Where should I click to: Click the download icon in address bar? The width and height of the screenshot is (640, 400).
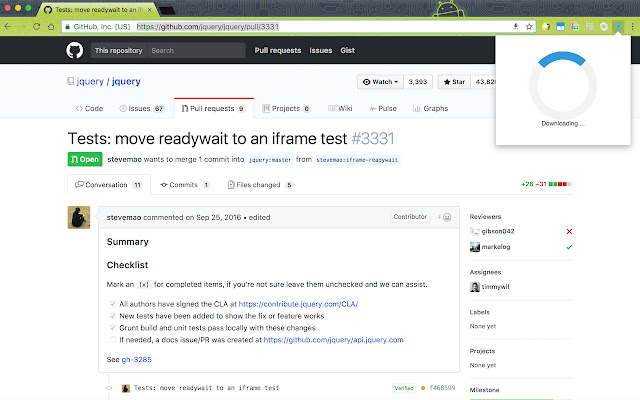516,27
